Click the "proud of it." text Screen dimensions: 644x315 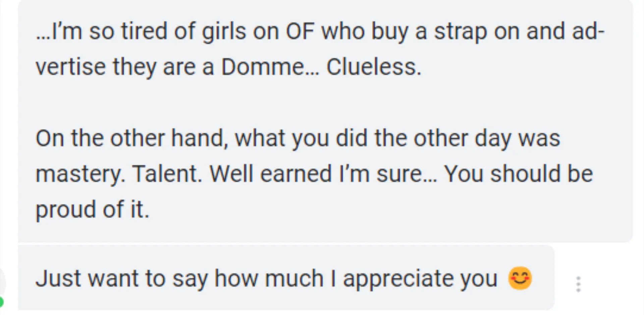(x=92, y=209)
